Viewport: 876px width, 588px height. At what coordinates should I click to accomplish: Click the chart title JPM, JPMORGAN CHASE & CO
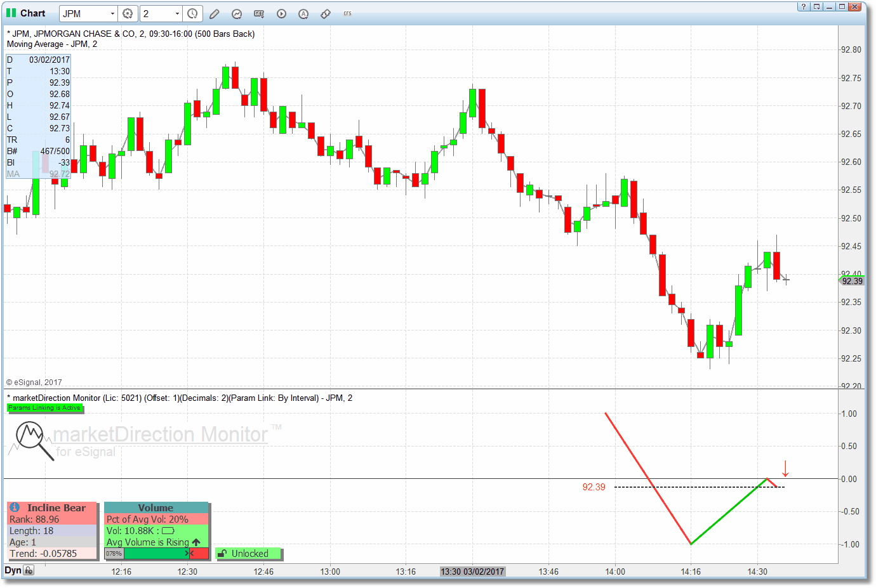coord(131,34)
